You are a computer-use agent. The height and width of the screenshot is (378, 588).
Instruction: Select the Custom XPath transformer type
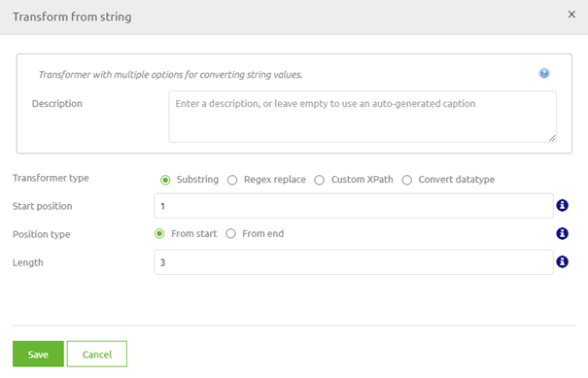coord(319,180)
